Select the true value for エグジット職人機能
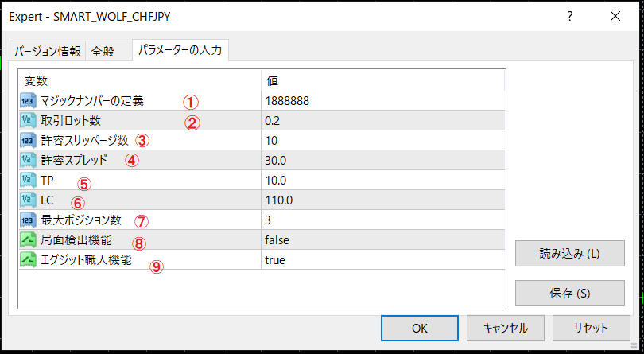The image size is (644, 354). pyautogui.click(x=275, y=260)
